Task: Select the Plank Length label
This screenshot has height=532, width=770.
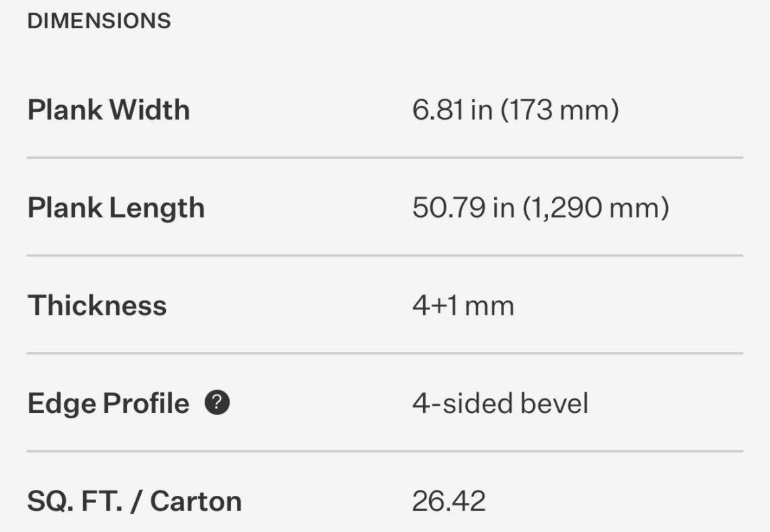Action: pyautogui.click(x=116, y=208)
